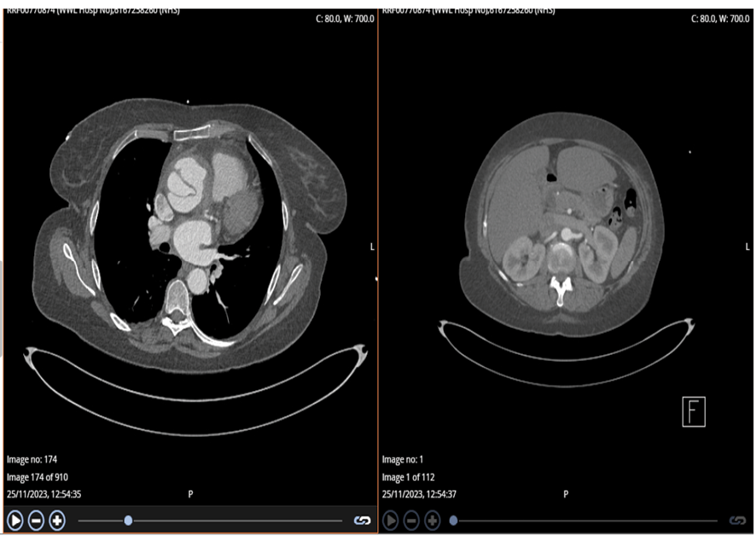
Task: Select the boxed F marker in right viewer
Action: click(x=694, y=411)
